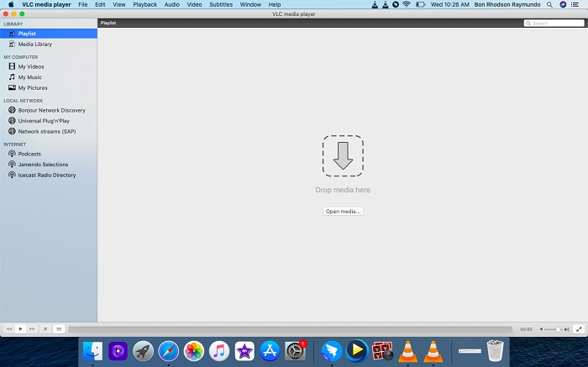Open the Window menu
Viewport: 588px width, 367px height.
[x=250, y=4]
